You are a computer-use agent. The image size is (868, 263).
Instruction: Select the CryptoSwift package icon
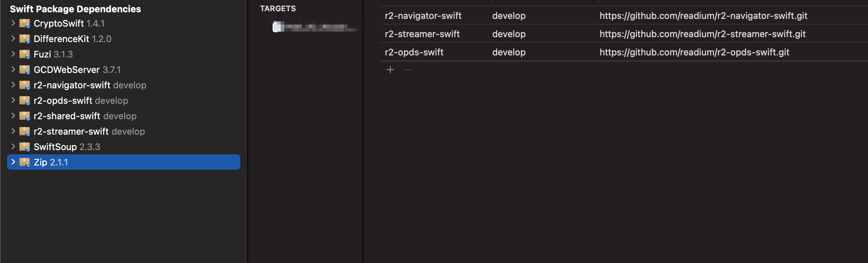(x=25, y=23)
